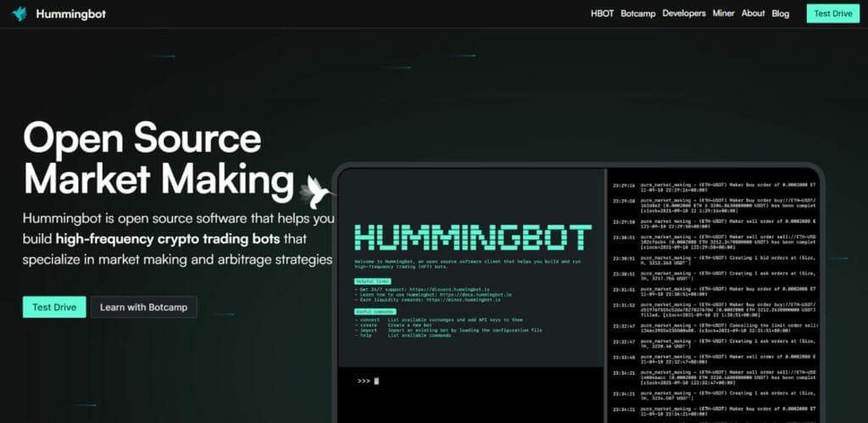
Task: Click the docs.hummingbot.io line in the terminal
Action: pos(433,294)
